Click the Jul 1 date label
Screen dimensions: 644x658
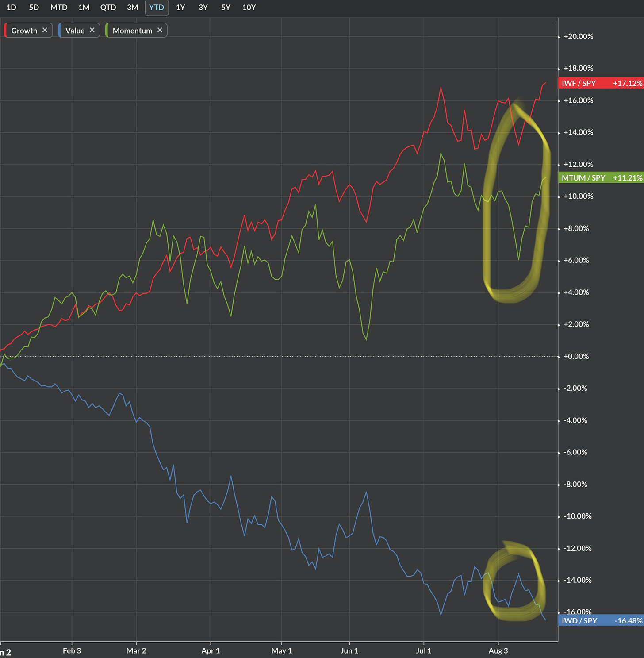click(x=424, y=650)
